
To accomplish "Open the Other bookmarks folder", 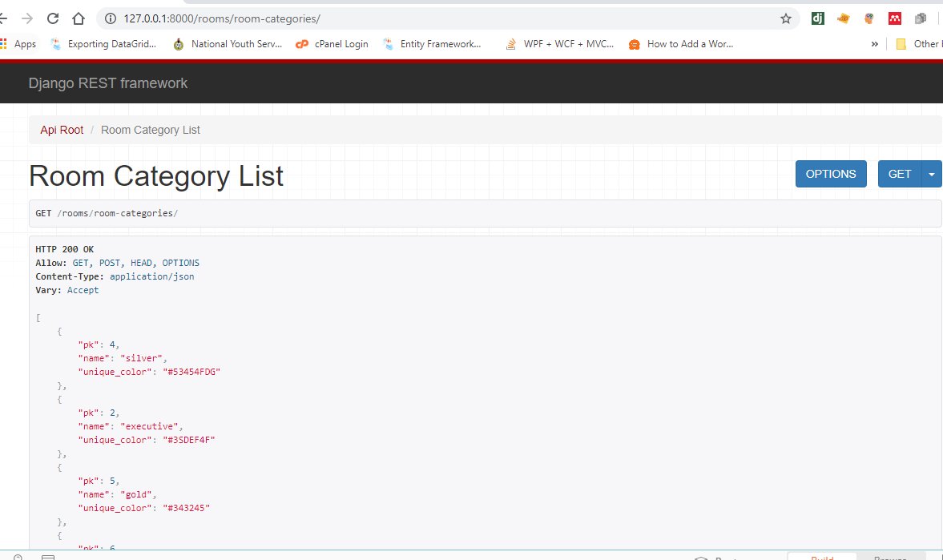I will pyautogui.click(x=919, y=44).
